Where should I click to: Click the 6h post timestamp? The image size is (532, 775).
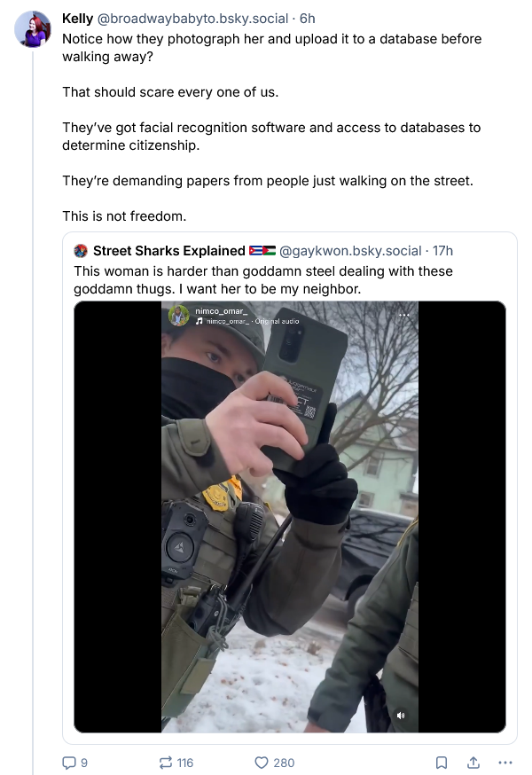point(307,18)
